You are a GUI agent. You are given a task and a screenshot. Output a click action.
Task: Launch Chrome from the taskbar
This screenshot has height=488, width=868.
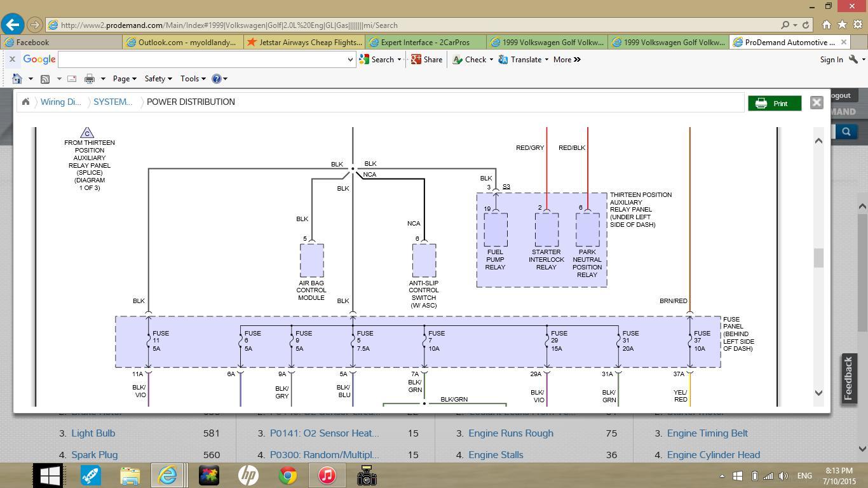[x=288, y=475]
